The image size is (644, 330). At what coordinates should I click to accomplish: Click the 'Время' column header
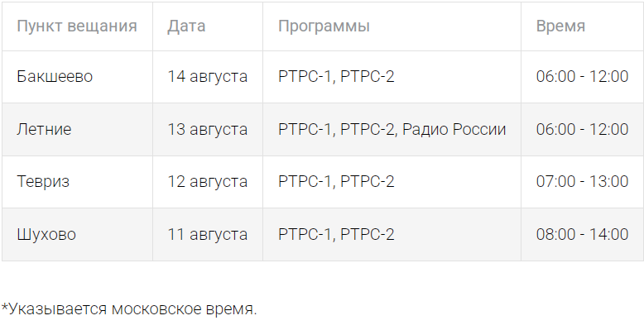point(583,26)
